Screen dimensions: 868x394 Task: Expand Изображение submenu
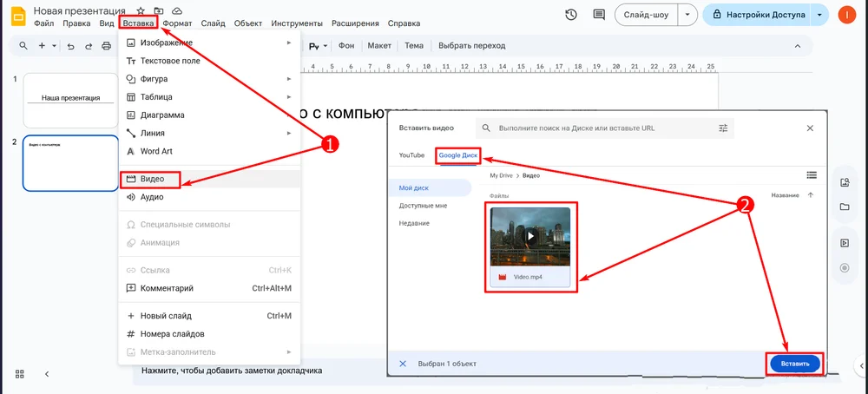coord(289,43)
